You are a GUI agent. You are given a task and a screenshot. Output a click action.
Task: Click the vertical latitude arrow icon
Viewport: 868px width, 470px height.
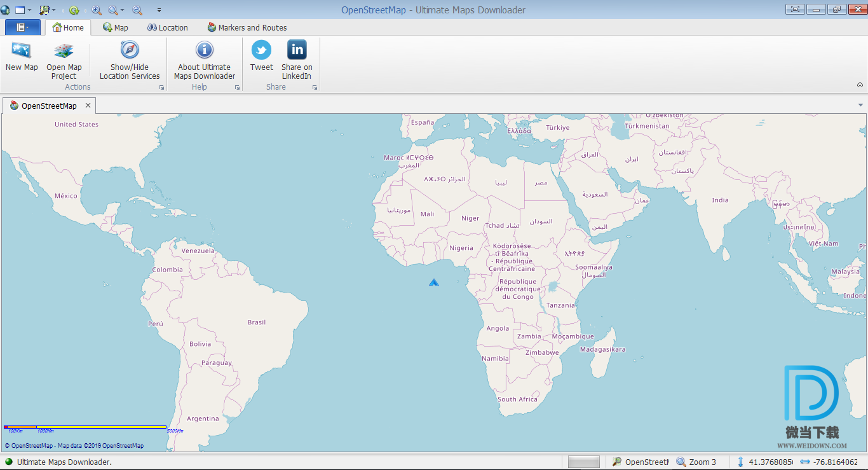pyautogui.click(x=740, y=462)
